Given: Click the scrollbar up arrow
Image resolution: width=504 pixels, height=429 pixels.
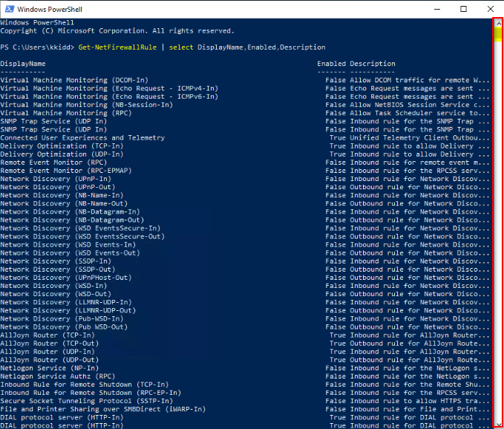Looking at the screenshot, I should (x=499, y=23).
